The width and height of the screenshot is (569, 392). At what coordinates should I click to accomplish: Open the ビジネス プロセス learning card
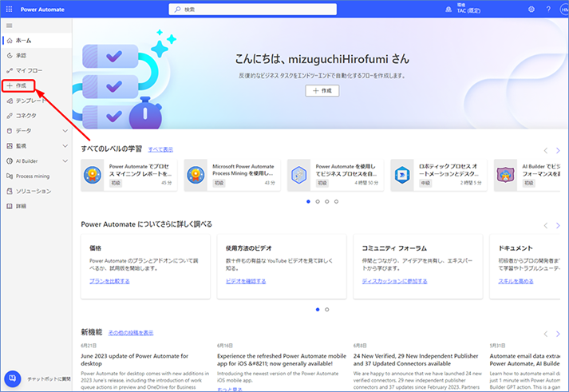coord(335,175)
